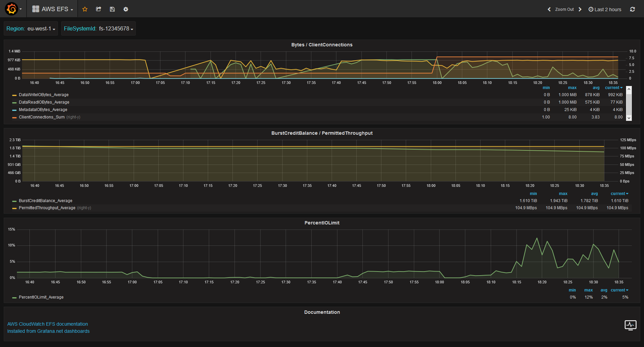The width and height of the screenshot is (644, 347).
Task: Click MetadataIOBytes_Average color swatch
Action: [14, 110]
